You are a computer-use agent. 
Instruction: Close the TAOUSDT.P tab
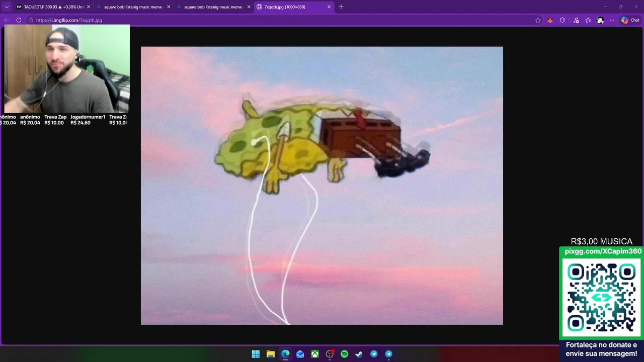tap(89, 7)
